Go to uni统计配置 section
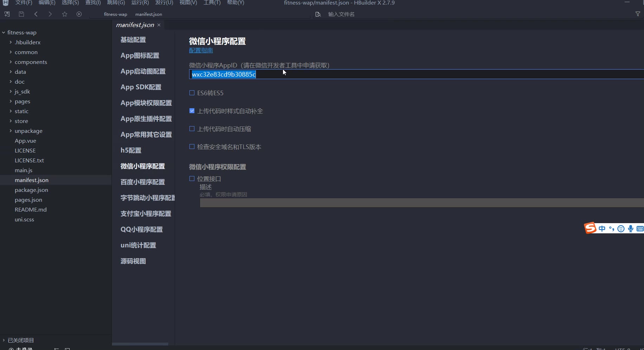 point(138,245)
